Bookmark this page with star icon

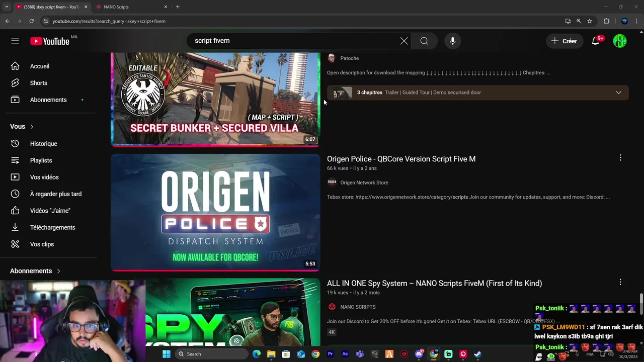[x=590, y=21]
